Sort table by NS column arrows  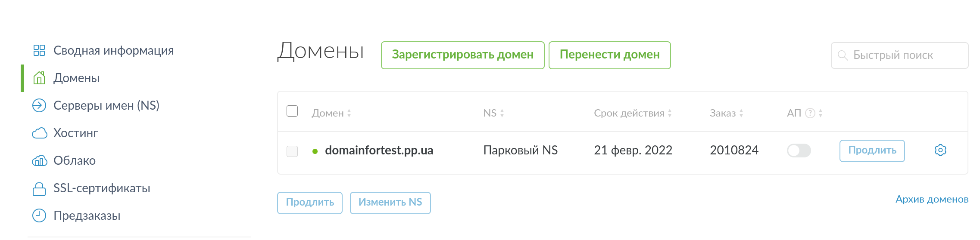502,113
